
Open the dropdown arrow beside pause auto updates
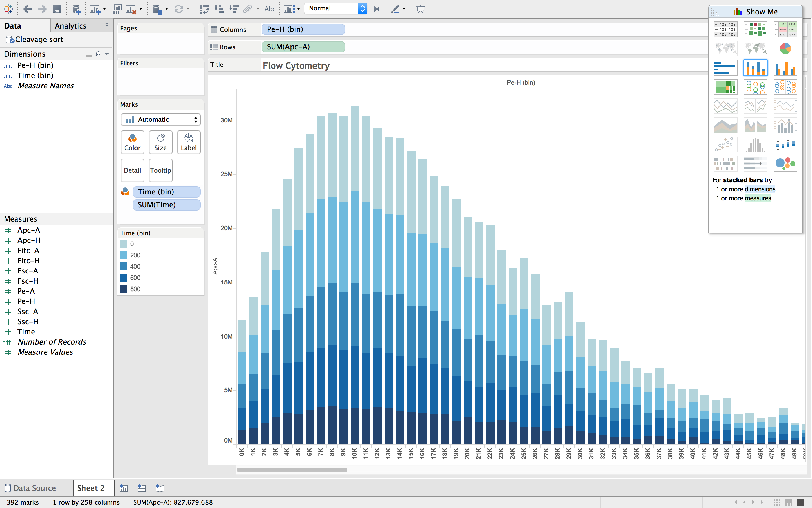coord(166,9)
